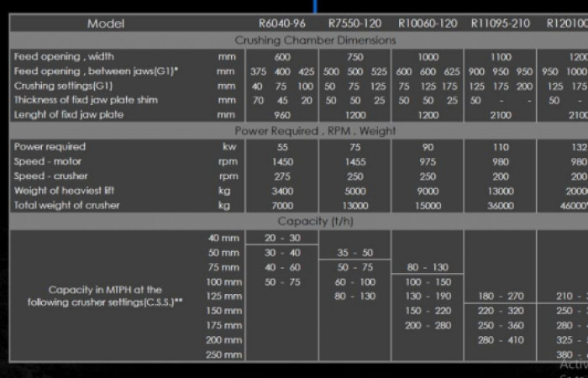Select the Crushing settings(G1) row label
Viewport: 588px width, 378px height.
[63, 86]
